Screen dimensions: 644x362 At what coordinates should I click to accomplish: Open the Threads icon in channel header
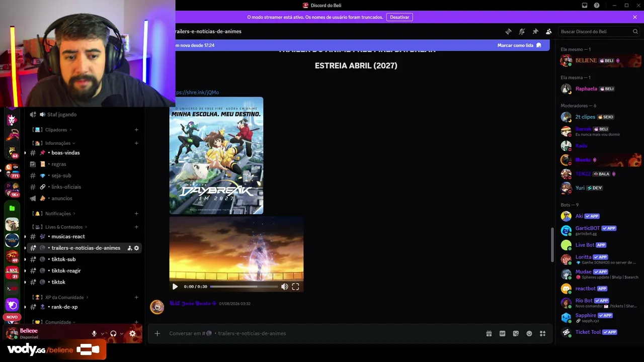508,31
